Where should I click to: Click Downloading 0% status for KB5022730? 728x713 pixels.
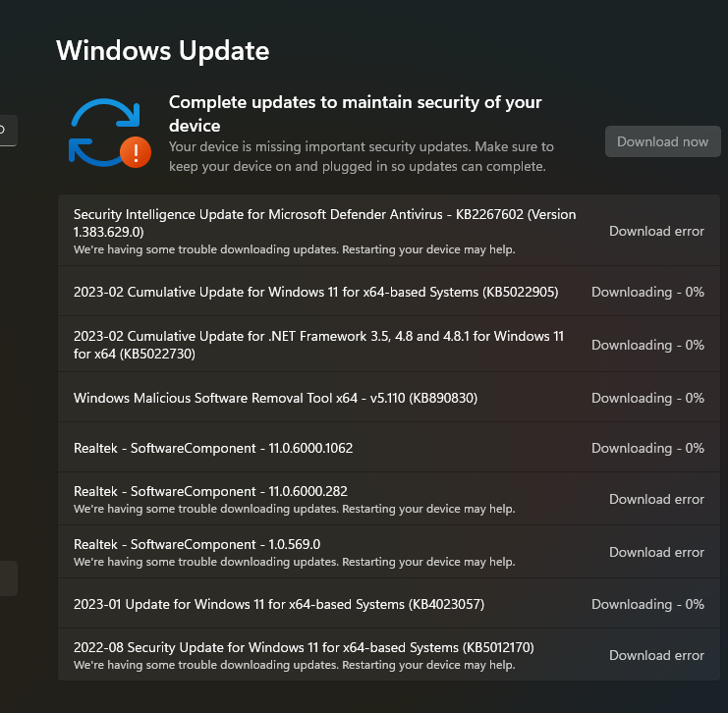(x=647, y=345)
